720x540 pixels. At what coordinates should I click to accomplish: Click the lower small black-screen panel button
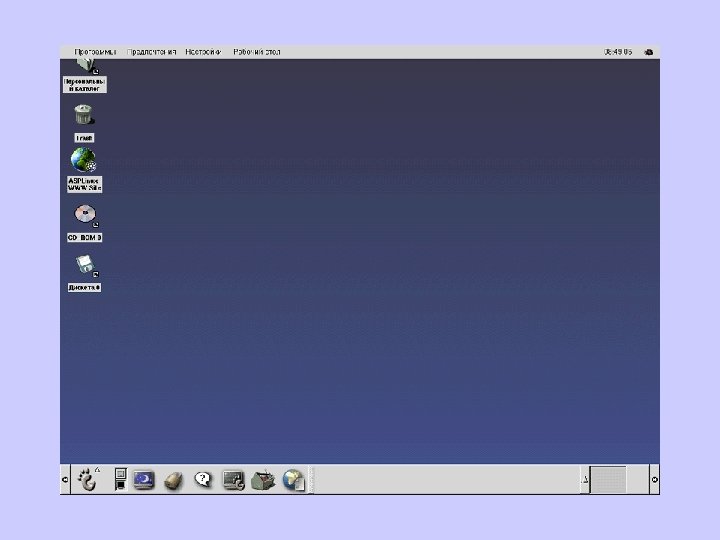click(x=120, y=485)
